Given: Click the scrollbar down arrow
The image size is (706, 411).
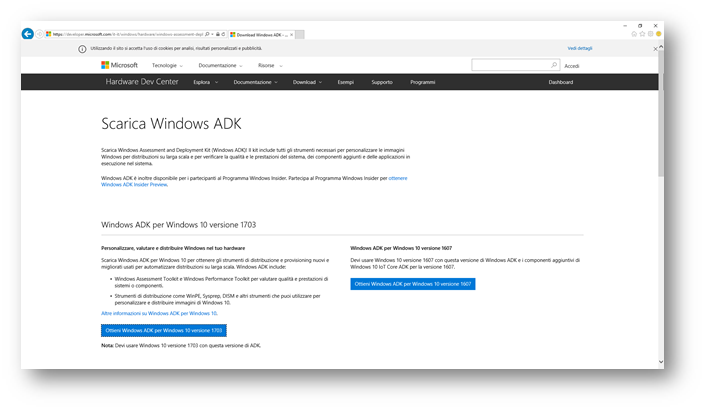Looking at the screenshot, I should (661, 361).
